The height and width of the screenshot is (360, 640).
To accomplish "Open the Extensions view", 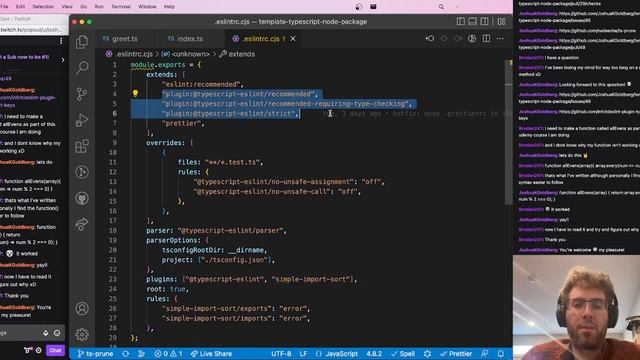I will click(x=82, y=146).
